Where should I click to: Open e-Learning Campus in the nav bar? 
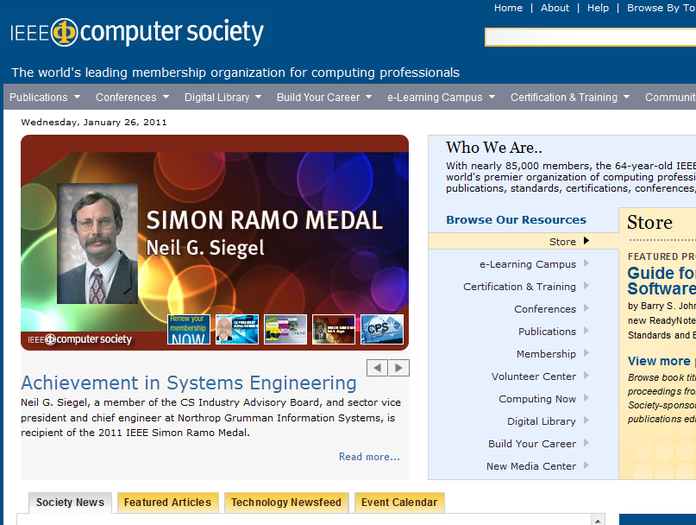[x=435, y=97]
